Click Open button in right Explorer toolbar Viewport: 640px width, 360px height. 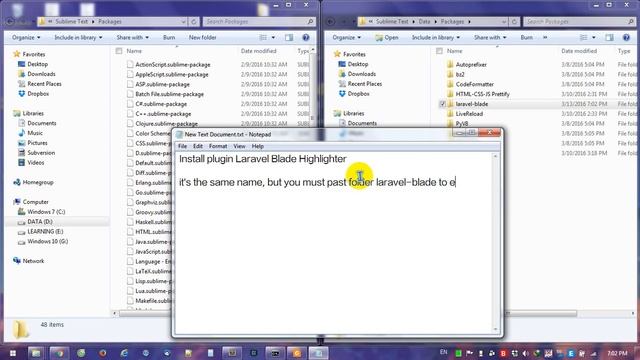pos(387,38)
